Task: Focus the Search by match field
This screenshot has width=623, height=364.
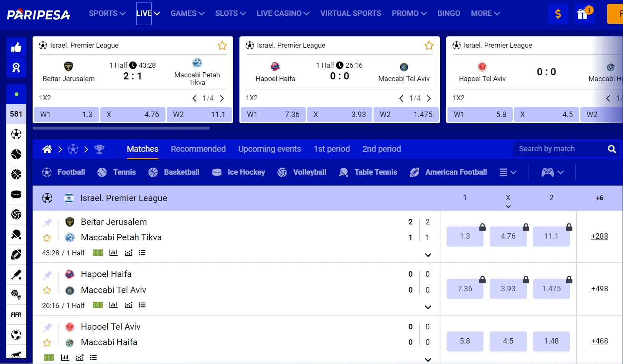Action: pos(560,149)
